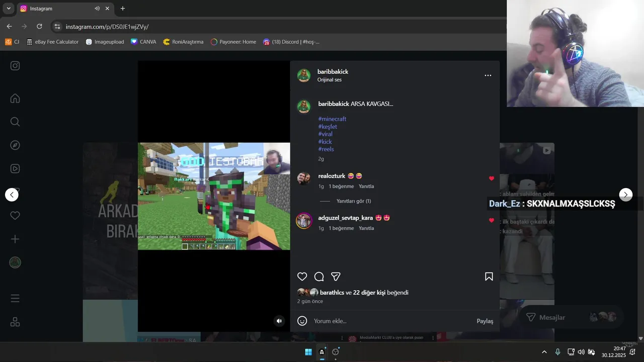Toggle system volume icon in tray
644x362 pixels.
click(581, 352)
